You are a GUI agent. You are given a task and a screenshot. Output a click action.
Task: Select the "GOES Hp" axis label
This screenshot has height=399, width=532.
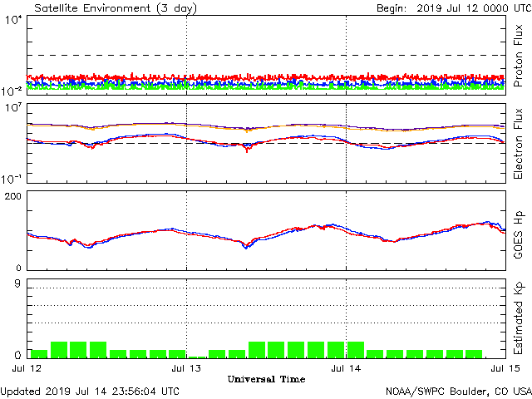pyautogui.click(x=518, y=234)
